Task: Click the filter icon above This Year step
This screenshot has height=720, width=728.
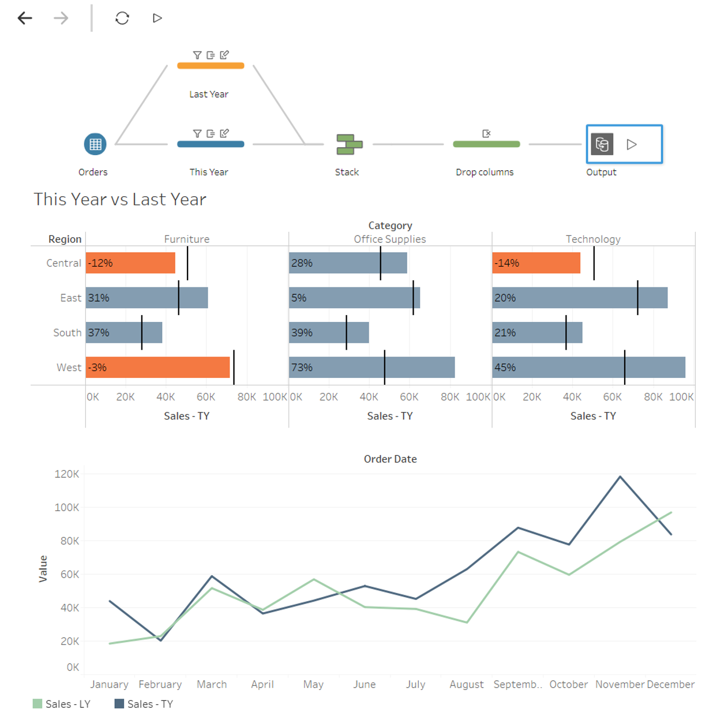Action: pyautogui.click(x=197, y=134)
